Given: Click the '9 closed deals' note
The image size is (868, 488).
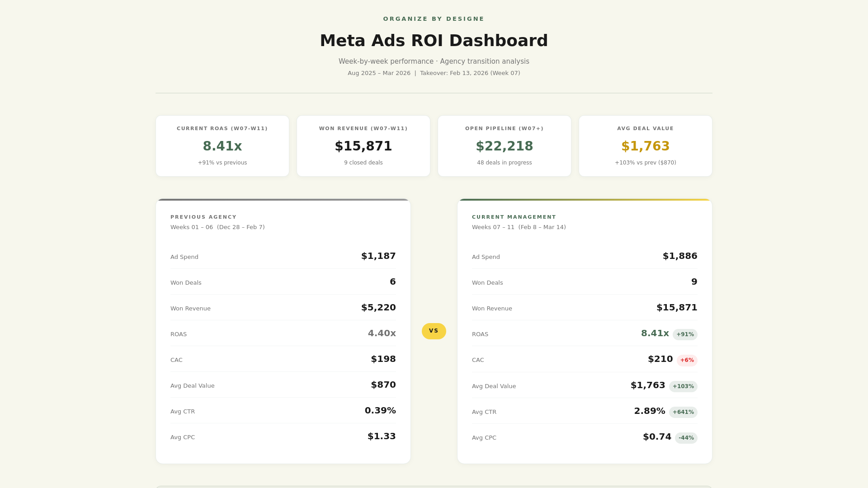Looking at the screenshot, I should coord(363,163).
